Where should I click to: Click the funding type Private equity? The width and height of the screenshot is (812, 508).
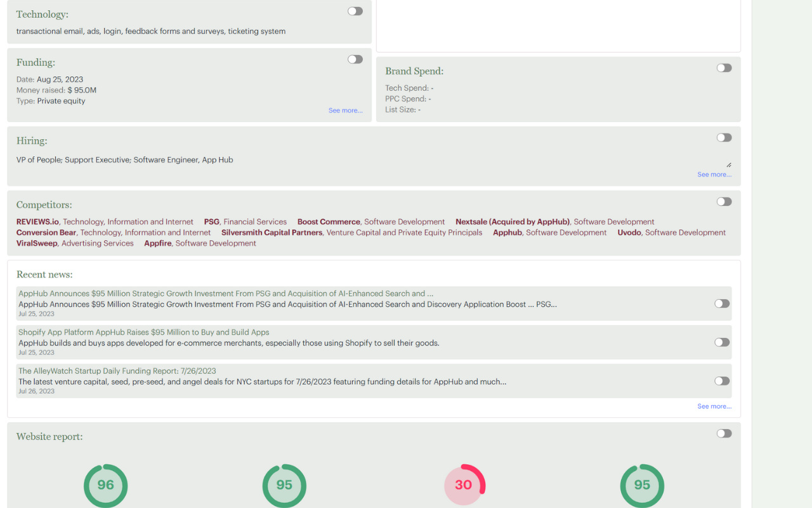click(x=61, y=101)
